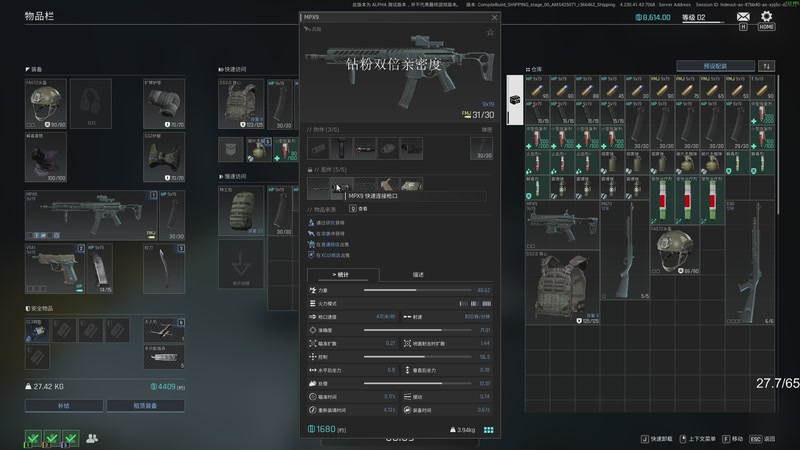Click the 租赁装备 rent equipment button

click(145, 406)
